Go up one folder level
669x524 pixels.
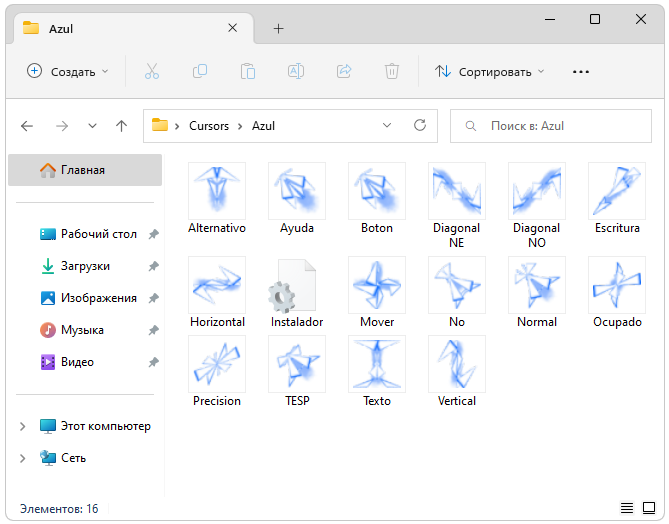tap(121, 126)
